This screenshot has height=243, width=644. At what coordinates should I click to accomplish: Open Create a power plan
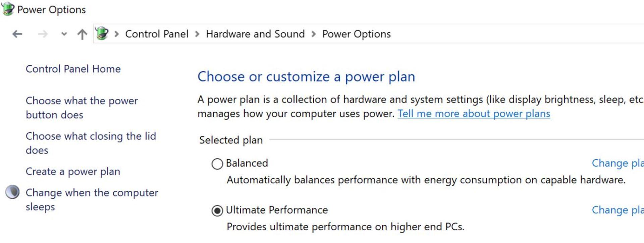[73, 172]
